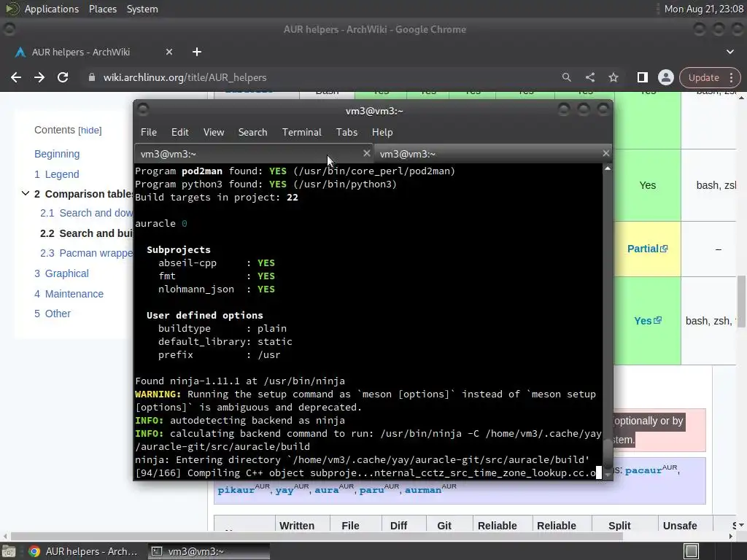This screenshot has height=560, width=747.
Task: Go forward in Chrome history
Action: point(39,77)
